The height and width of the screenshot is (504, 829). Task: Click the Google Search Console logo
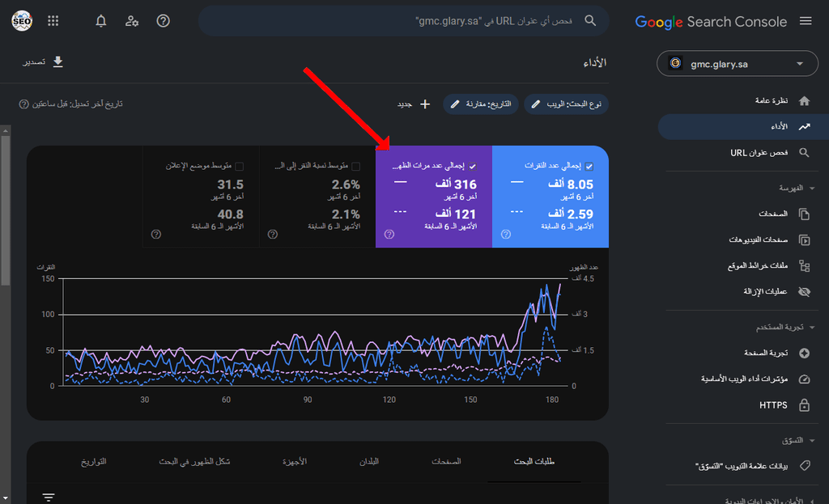click(x=711, y=22)
